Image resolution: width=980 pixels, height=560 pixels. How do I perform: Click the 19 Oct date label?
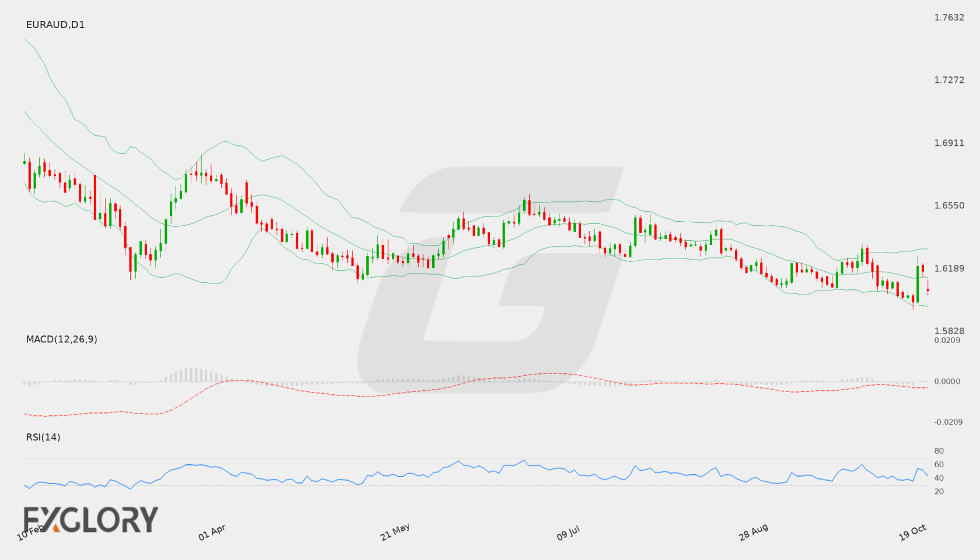pyautogui.click(x=913, y=532)
